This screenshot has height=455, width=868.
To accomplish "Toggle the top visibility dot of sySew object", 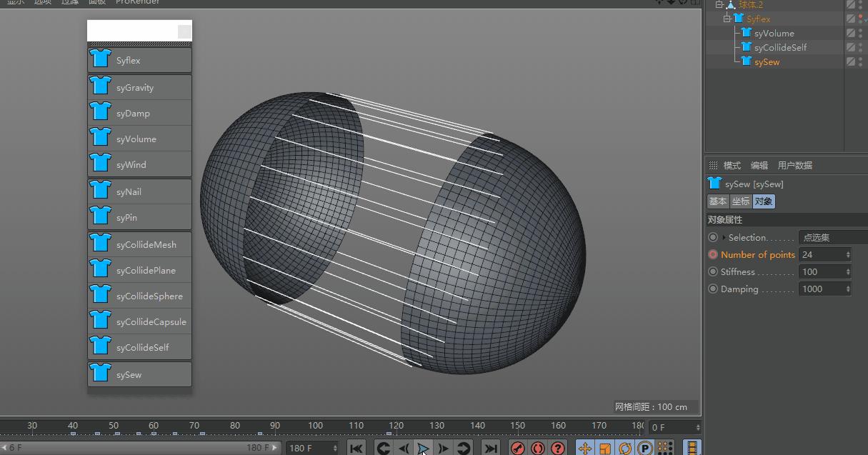I will click(859, 59).
